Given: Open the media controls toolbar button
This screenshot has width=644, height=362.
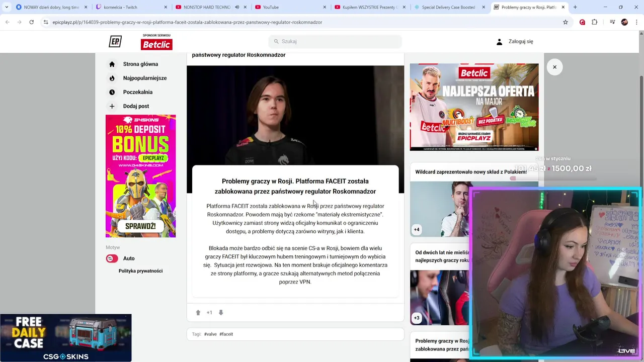Looking at the screenshot, I should coord(612,22).
